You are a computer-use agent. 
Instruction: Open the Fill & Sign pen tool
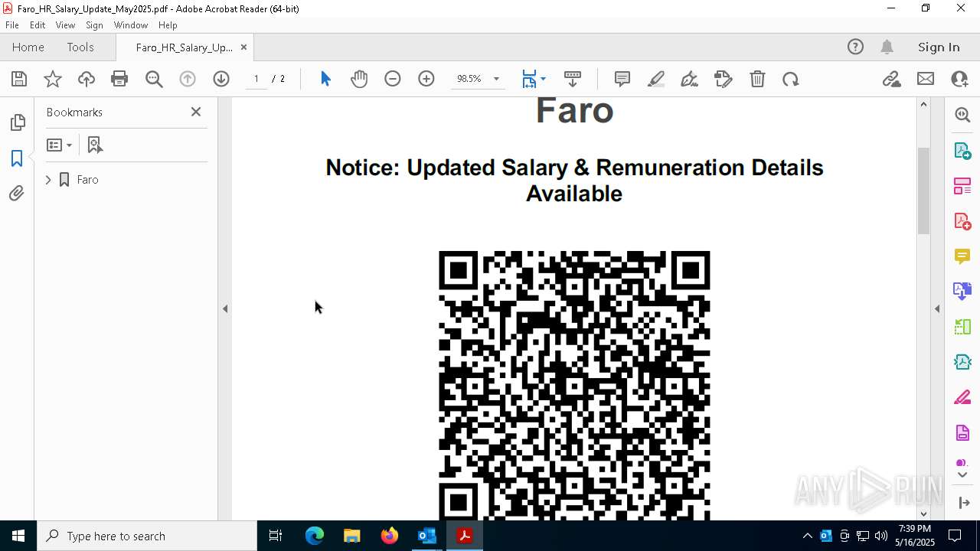click(689, 79)
